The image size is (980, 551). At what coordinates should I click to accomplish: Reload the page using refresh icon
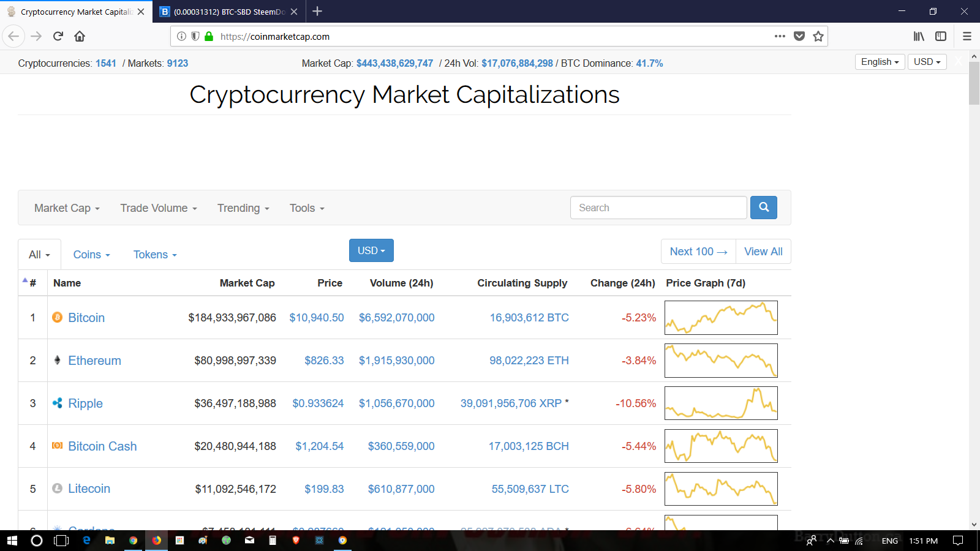point(58,36)
